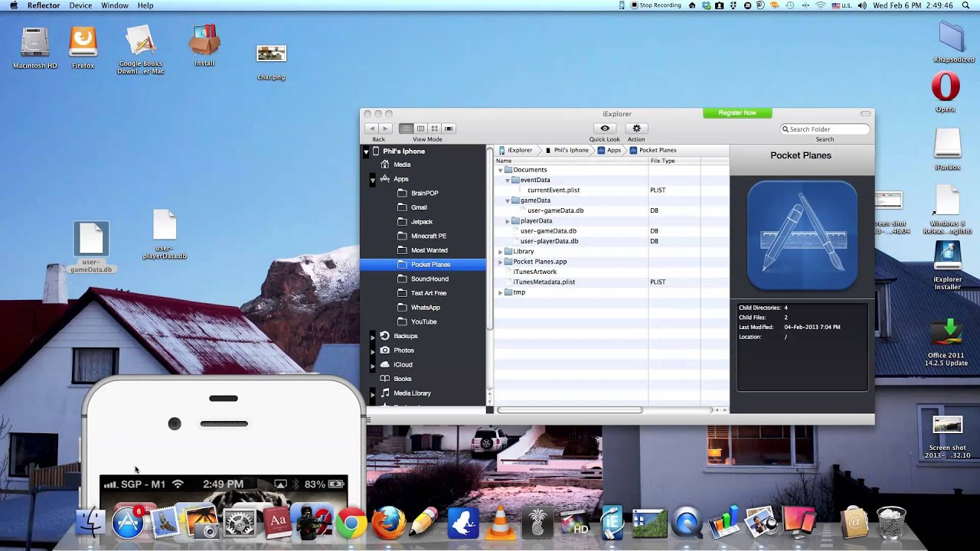The height and width of the screenshot is (551, 980).
Task: Select YouTube app folder
Action: [423, 321]
